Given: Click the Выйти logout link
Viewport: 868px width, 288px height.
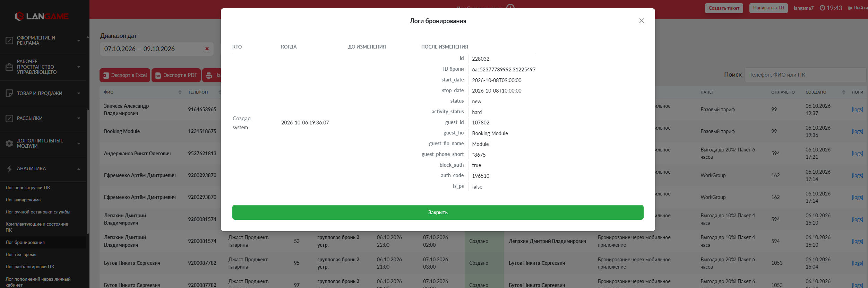Looking at the screenshot, I should pyautogui.click(x=858, y=8).
